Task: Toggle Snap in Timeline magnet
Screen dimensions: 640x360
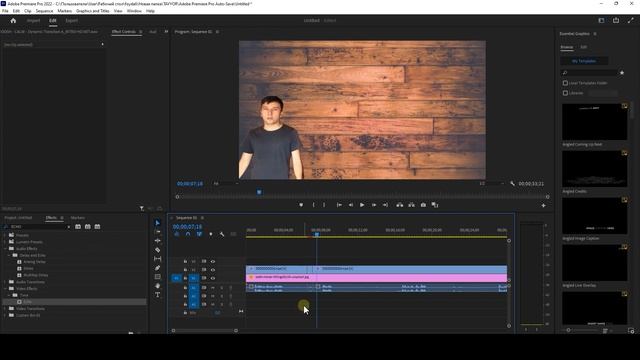Action: tap(188, 234)
